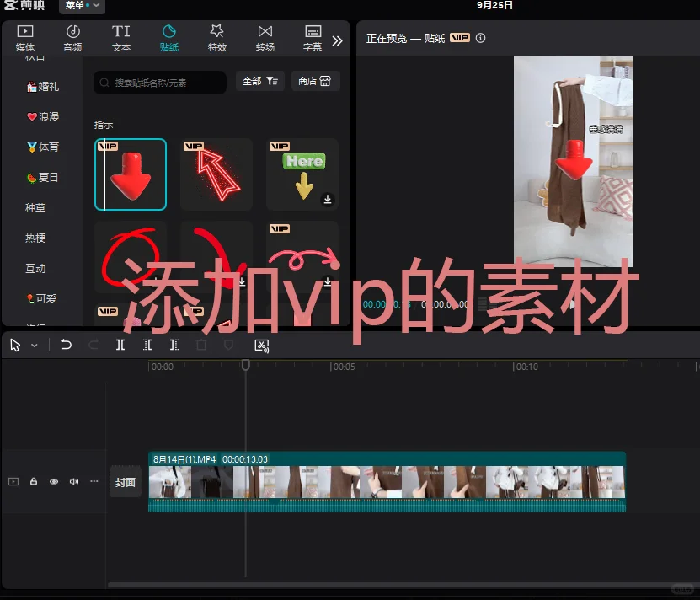
Task: Download the yellow Here arrow sticker
Action: click(328, 201)
